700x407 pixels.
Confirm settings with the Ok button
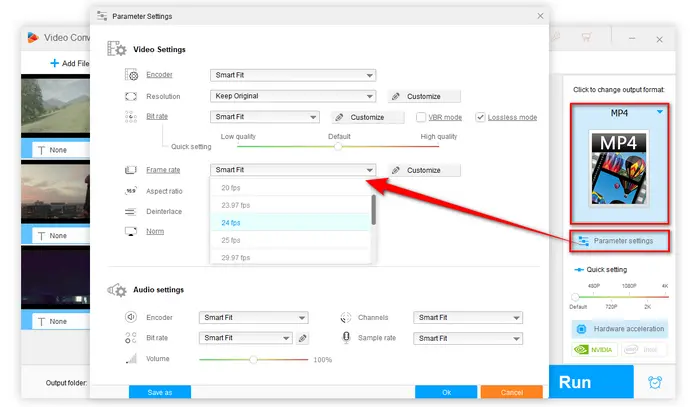click(446, 392)
